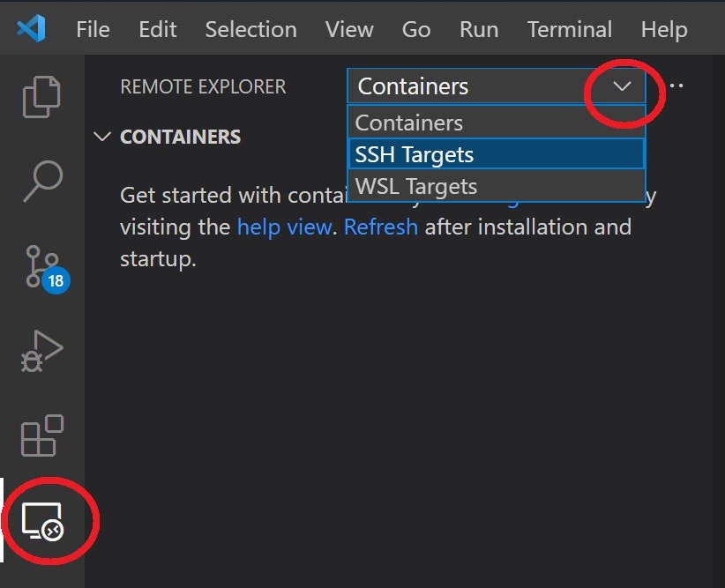Image resolution: width=725 pixels, height=588 pixels.
Task: Open the Help menu
Action: [x=664, y=29]
